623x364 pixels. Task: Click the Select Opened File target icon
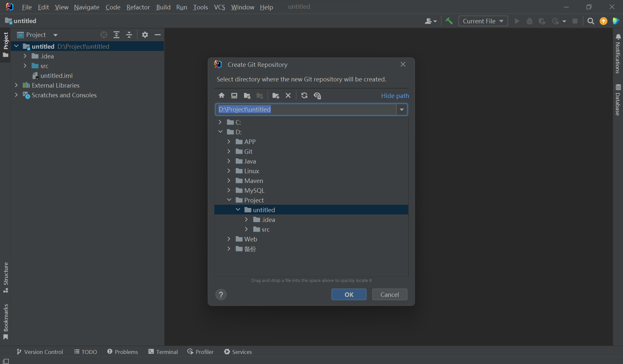[104, 35]
